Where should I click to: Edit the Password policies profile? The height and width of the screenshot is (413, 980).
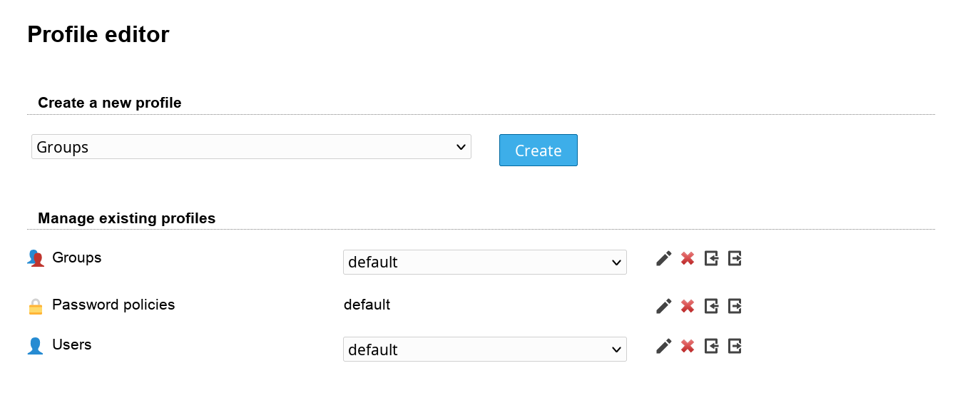tap(663, 306)
